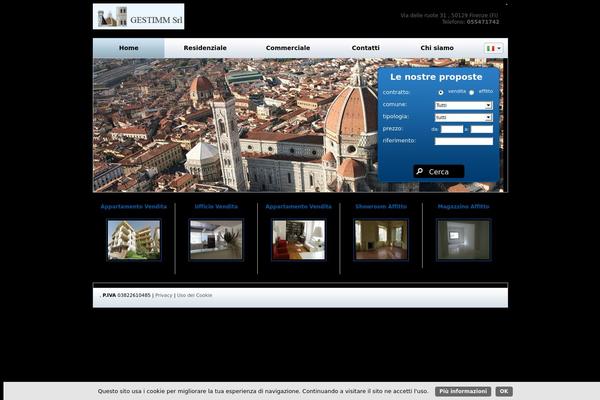600x400 pixels.
Task: Open the Magazzino Affitto thumbnail
Action: pyautogui.click(x=463, y=240)
